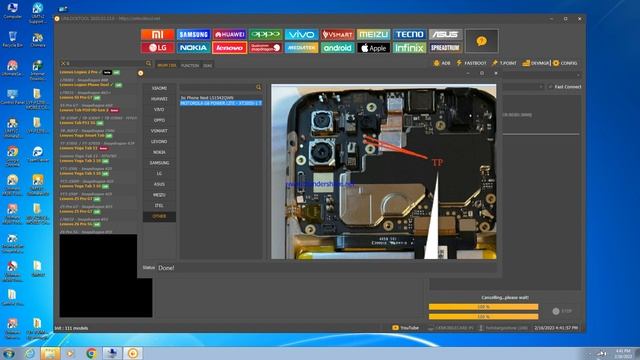The image size is (640, 360).
Task: Clear search with the X icon
Action: [63, 63]
